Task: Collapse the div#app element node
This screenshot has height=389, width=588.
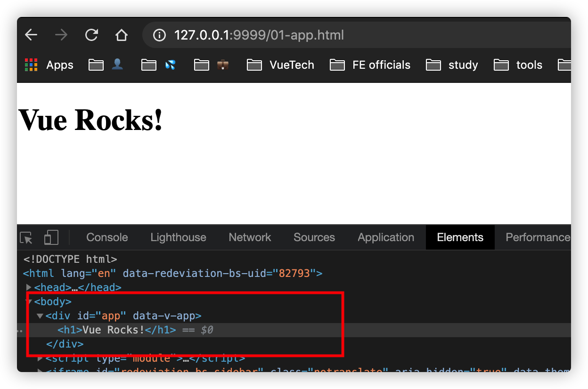Action: (x=41, y=316)
